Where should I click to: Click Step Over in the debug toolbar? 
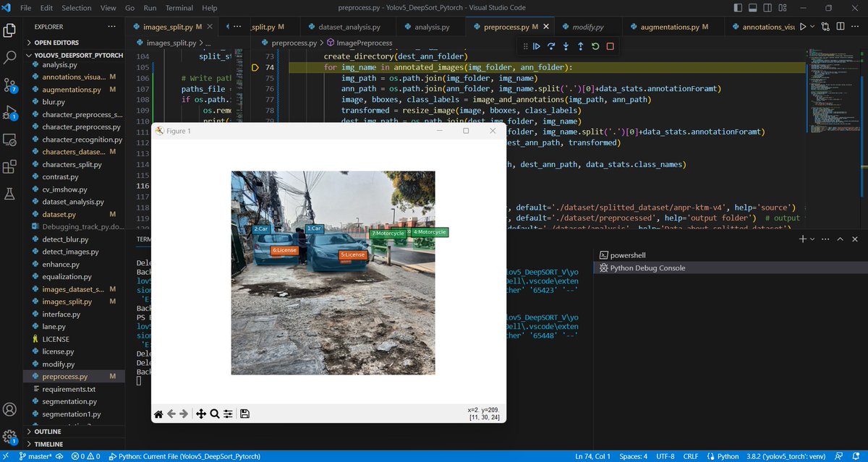(551, 46)
